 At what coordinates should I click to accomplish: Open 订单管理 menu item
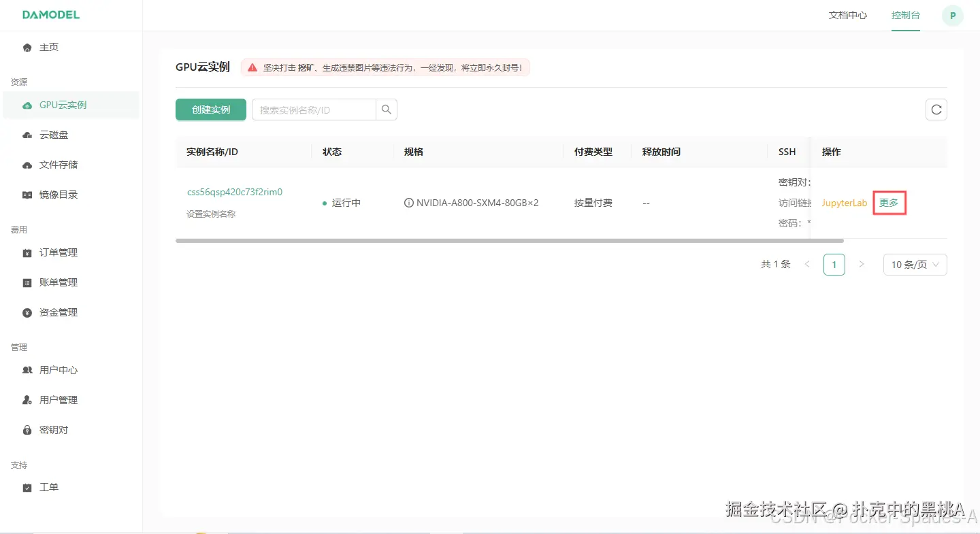[x=71, y=253]
